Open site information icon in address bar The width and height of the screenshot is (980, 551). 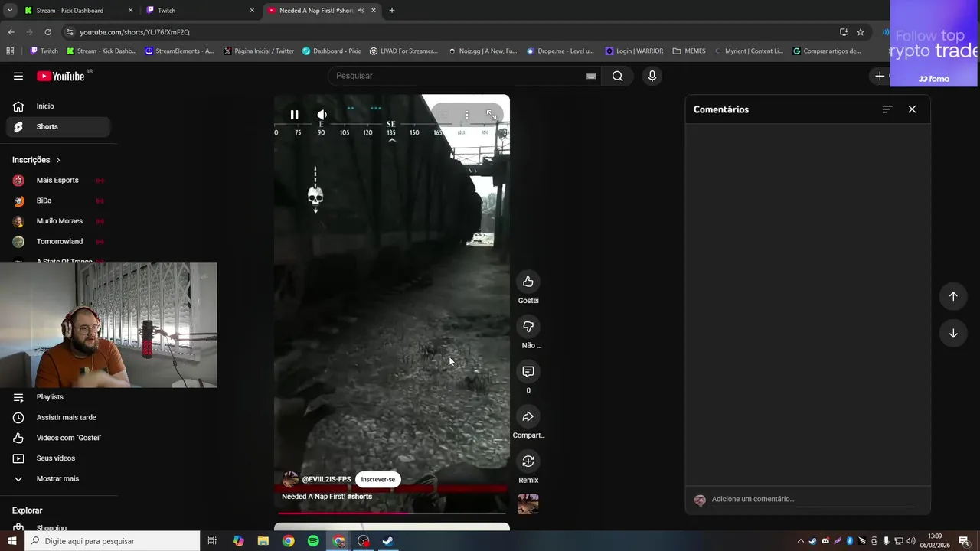pyautogui.click(x=70, y=32)
